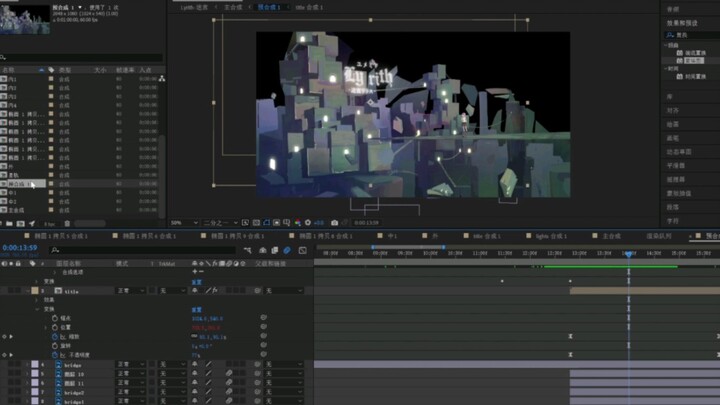Open the 对齐 panel on the right

click(673, 111)
